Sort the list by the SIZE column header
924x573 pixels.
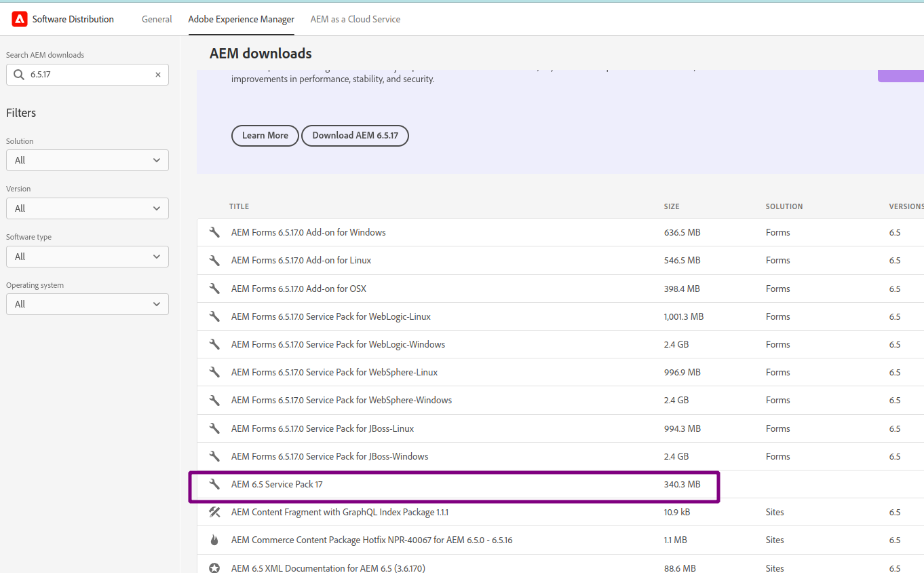672,206
